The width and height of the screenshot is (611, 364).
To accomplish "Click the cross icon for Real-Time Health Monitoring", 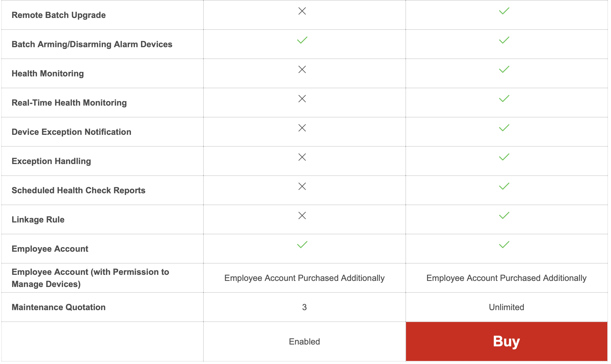I will [x=302, y=99].
